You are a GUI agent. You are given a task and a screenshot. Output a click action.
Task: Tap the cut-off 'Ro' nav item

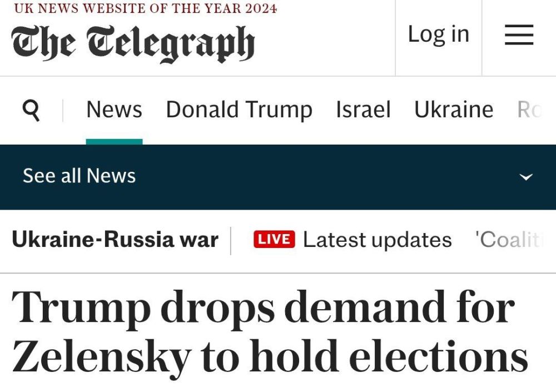pyautogui.click(x=529, y=110)
